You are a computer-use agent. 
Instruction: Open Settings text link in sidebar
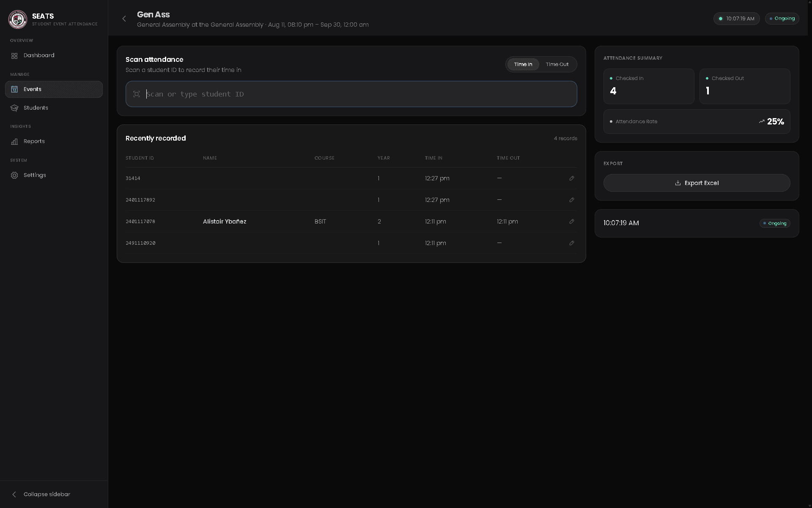point(35,175)
